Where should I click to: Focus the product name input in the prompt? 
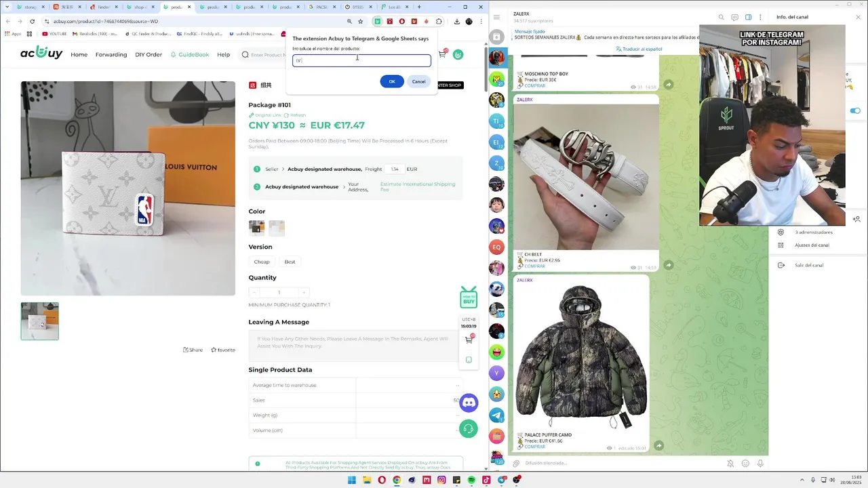[361, 60]
